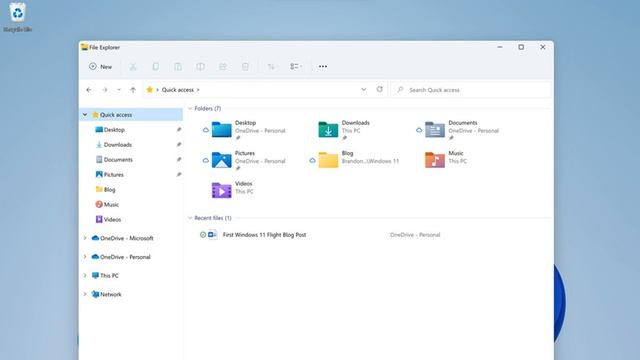The width and height of the screenshot is (640, 360).
Task: Click the Share toolbar icon
Action: tap(223, 67)
